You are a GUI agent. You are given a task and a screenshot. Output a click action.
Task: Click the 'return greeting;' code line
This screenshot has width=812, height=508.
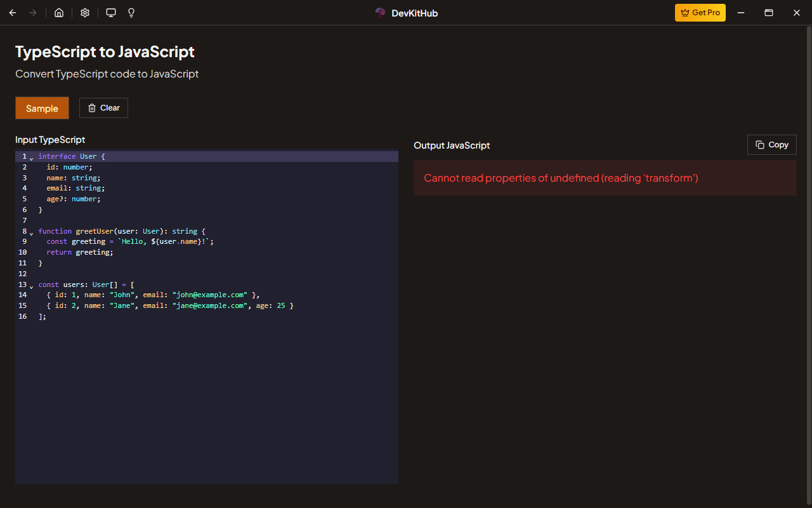pos(80,252)
